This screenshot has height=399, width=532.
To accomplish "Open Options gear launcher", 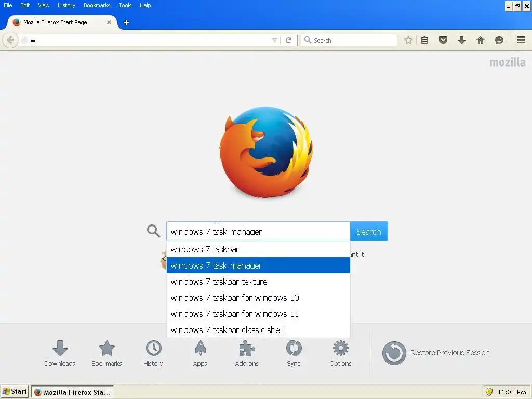I will pyautogui.click(x=340, y=353).
